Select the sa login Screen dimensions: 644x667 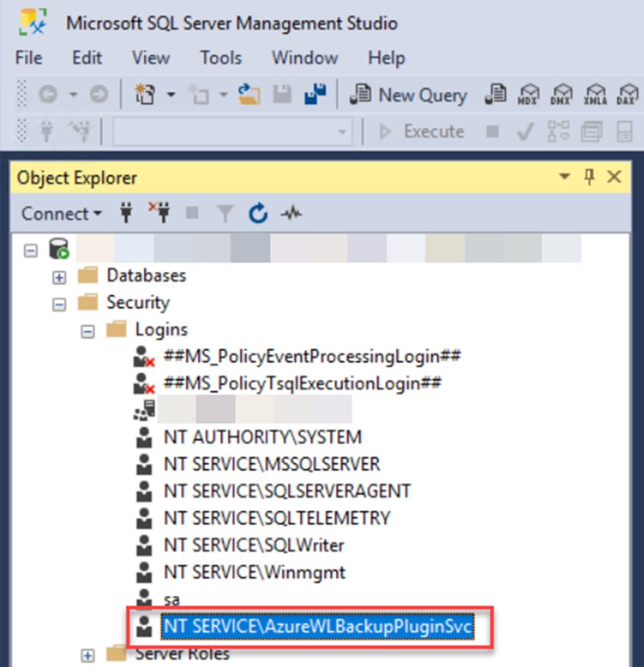[171, 599]
